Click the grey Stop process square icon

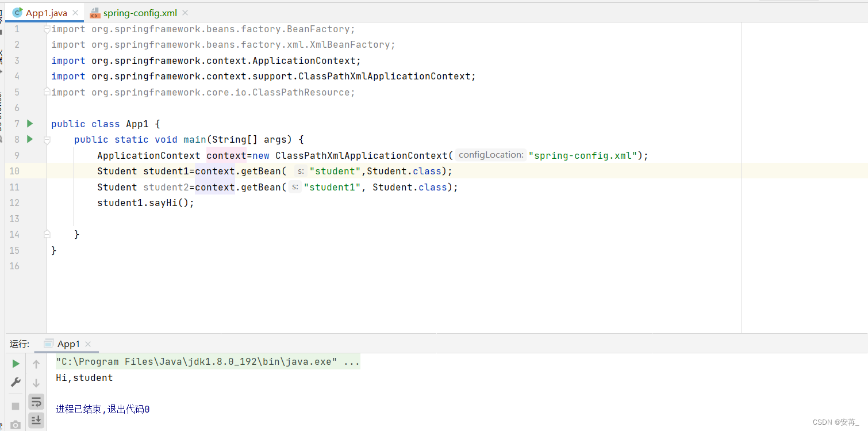pos(16,406)
